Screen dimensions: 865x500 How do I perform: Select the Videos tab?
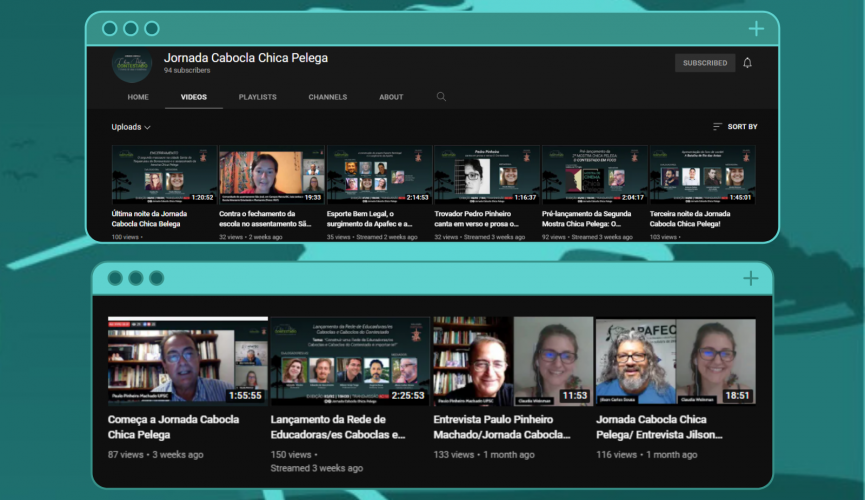click(194, 97)
